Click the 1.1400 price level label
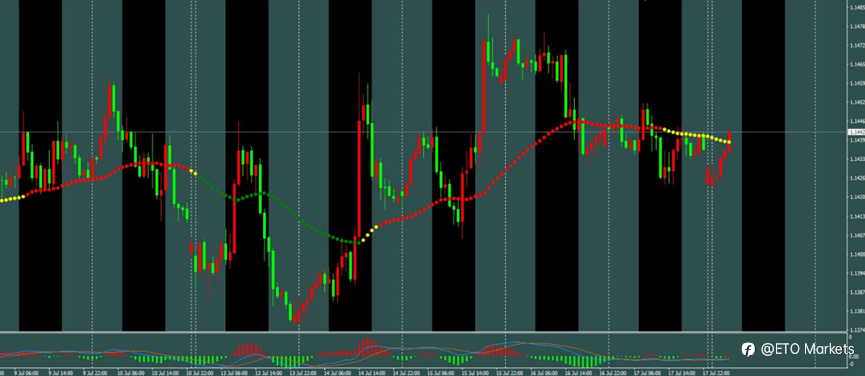Viewport: 865px width, 376px height. [857, 254]
